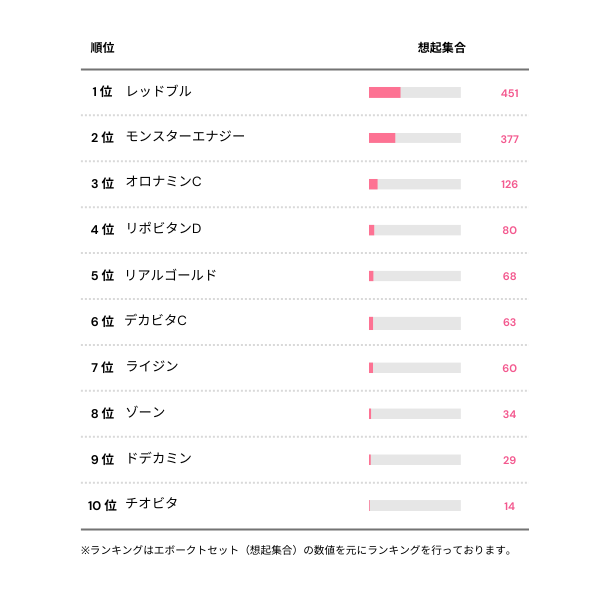
Task: Click the レッドブル brand name
Action: [x=158, y=91]
